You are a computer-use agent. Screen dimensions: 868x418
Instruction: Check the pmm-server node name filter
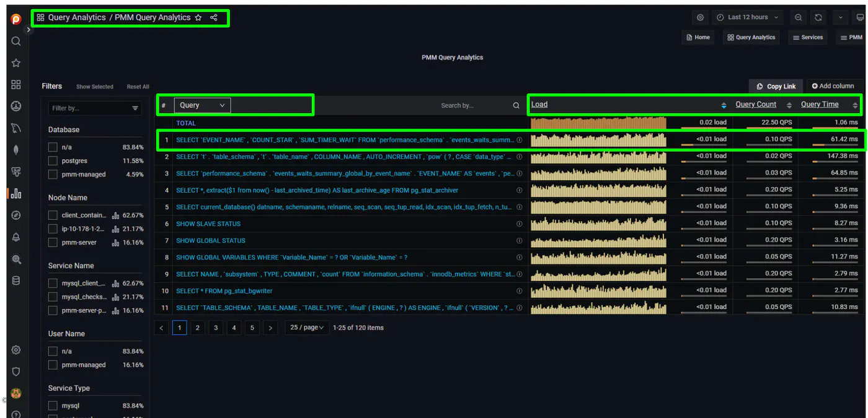click(x=53, y=243)
